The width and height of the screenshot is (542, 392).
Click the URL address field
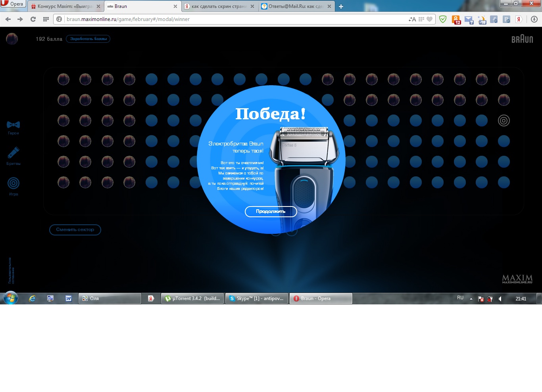[234, 19]
